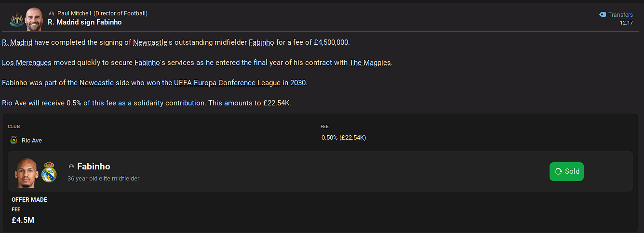Open Fabinho link in first sentence
The width and height of the screenshot is (644, 233).
(261, 42)
